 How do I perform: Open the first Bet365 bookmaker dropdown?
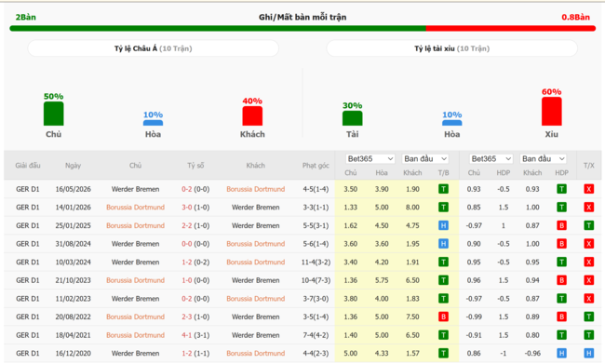[x=370, y=158]
